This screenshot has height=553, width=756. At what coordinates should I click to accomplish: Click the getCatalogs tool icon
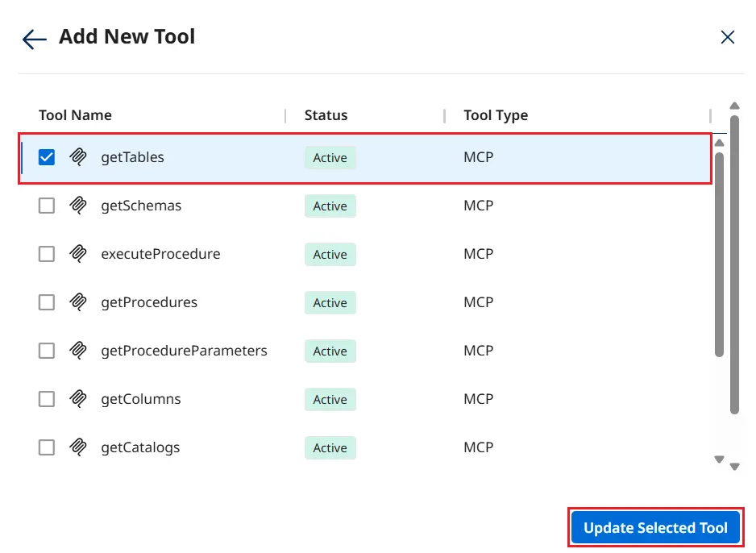(78, 447)
